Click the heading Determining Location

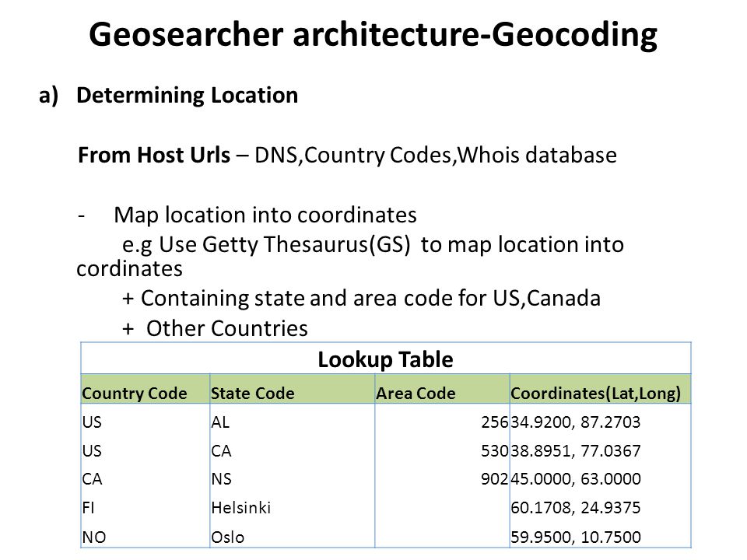click(188, 95)
